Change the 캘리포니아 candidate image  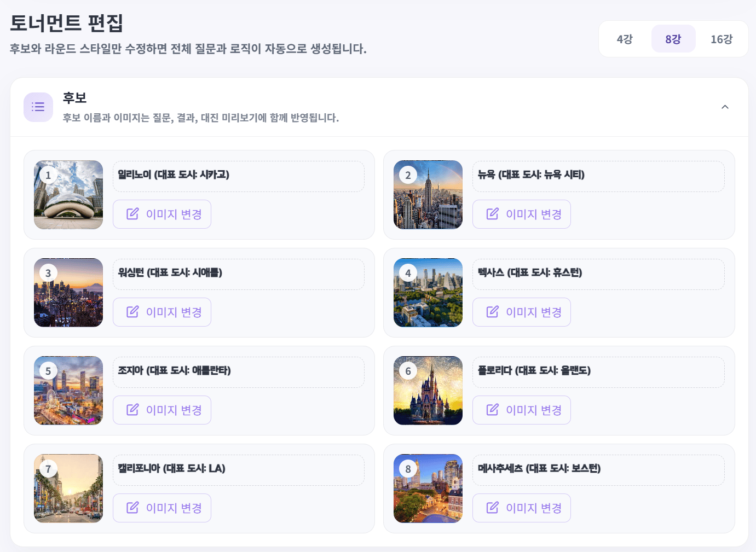(x=162, y=508)
